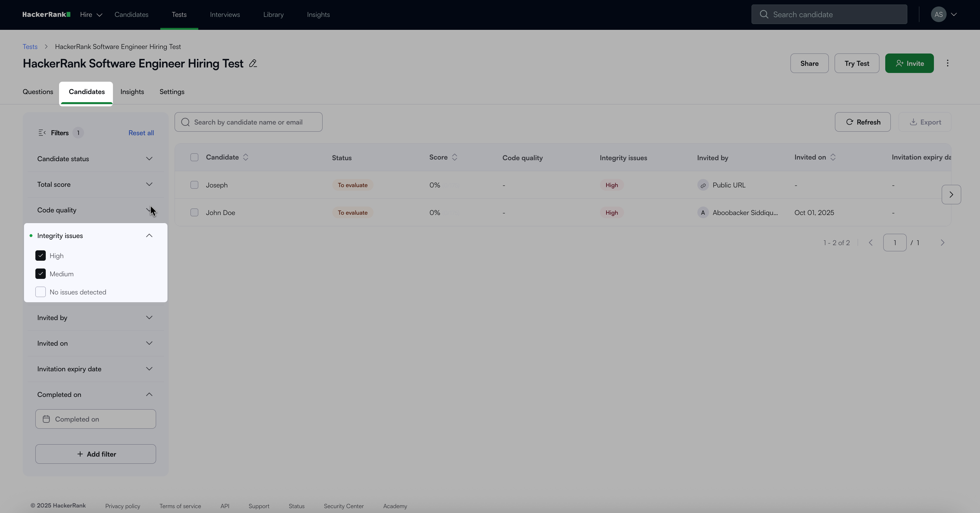This screenshot has width=980, height=513.
Task: Collapse the Integrity issues filter section
Action: [x=149, y=236]
